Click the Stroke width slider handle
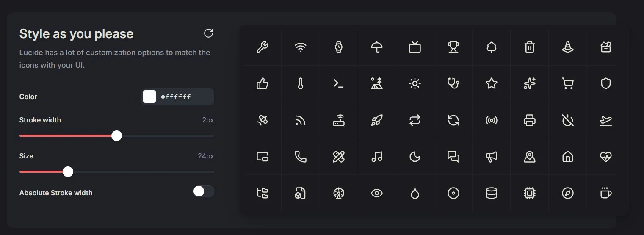The height and width of the screenshot is (235, 644). (x=116, y=135)
